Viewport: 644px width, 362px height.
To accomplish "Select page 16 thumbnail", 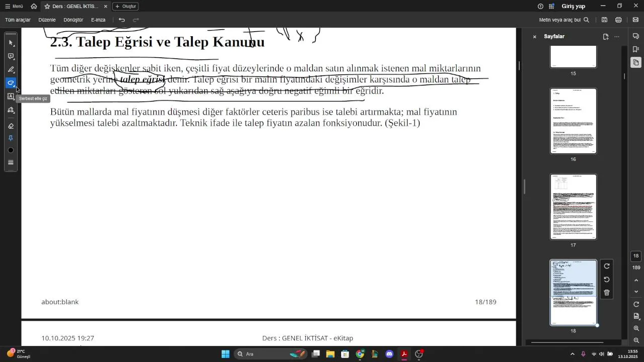I will point(573,121).
